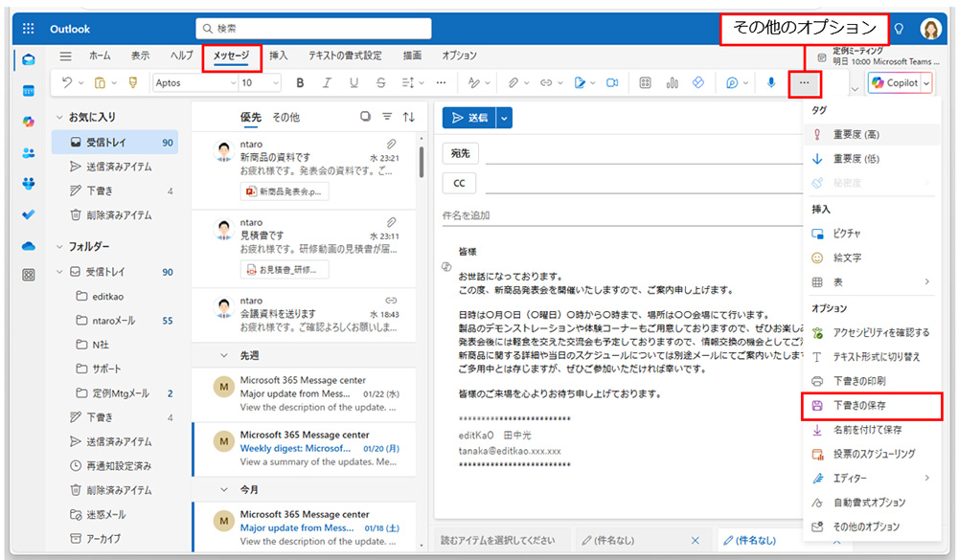Click the Teams meeting video icon

pos(612,82)
